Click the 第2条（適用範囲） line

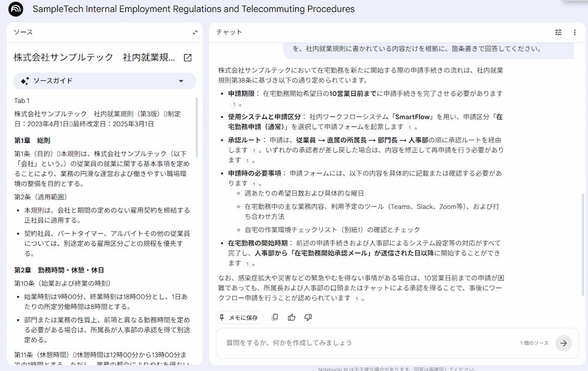[x=41, y=197]
